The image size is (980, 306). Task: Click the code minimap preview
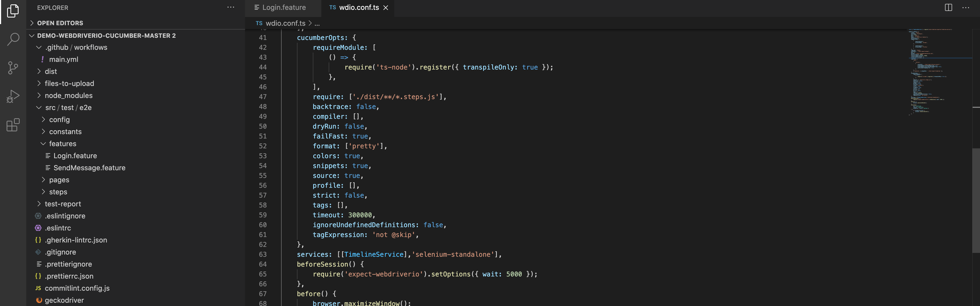[940, 72]
